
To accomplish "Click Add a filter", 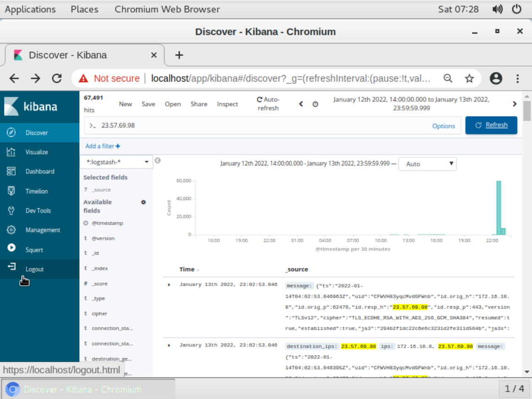I will (x=103, y=146).
